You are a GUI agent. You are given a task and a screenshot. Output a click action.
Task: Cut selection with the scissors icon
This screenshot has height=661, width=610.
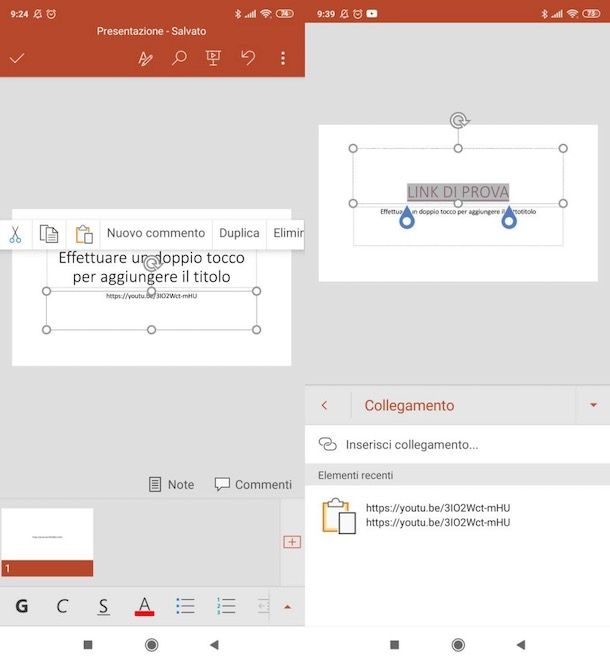pos(15,234)
